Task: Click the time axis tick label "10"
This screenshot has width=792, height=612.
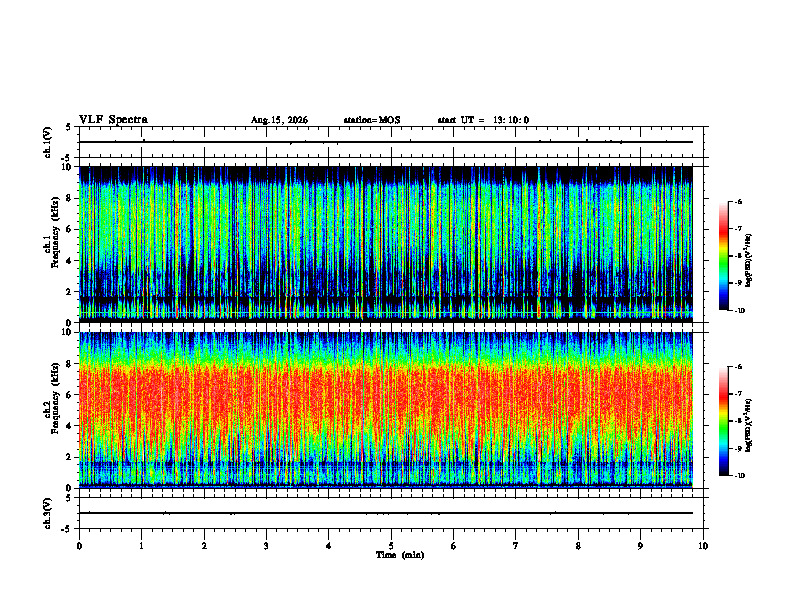Action: tap(703, 546)
